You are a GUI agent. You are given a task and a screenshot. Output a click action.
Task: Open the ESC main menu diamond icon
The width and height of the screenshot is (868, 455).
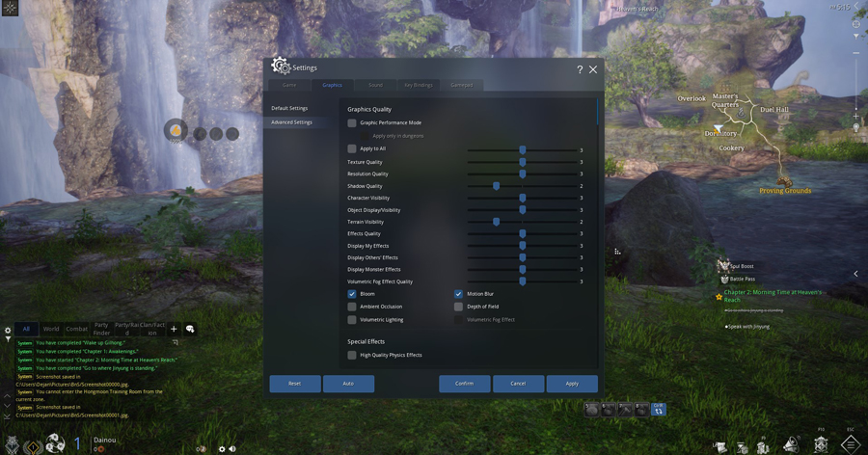pos(851,444)
